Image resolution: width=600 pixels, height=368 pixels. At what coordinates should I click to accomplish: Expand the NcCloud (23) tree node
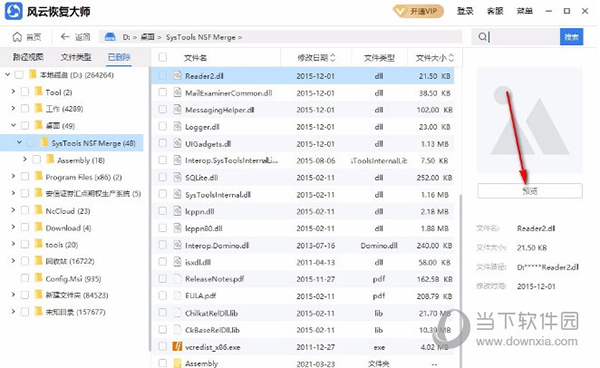(13, 210)
